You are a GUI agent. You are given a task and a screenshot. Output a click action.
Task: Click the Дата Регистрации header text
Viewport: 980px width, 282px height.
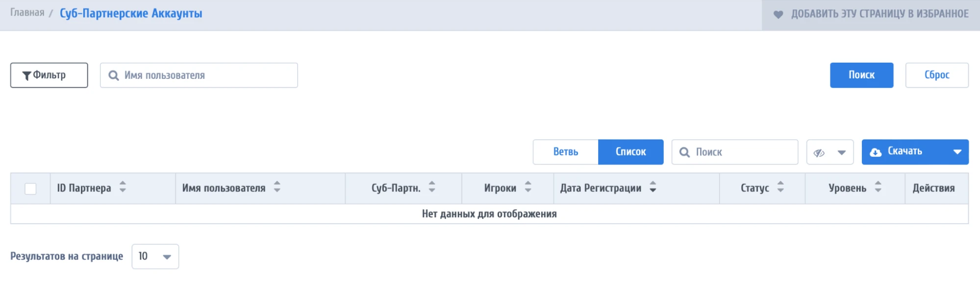[601, 188]
